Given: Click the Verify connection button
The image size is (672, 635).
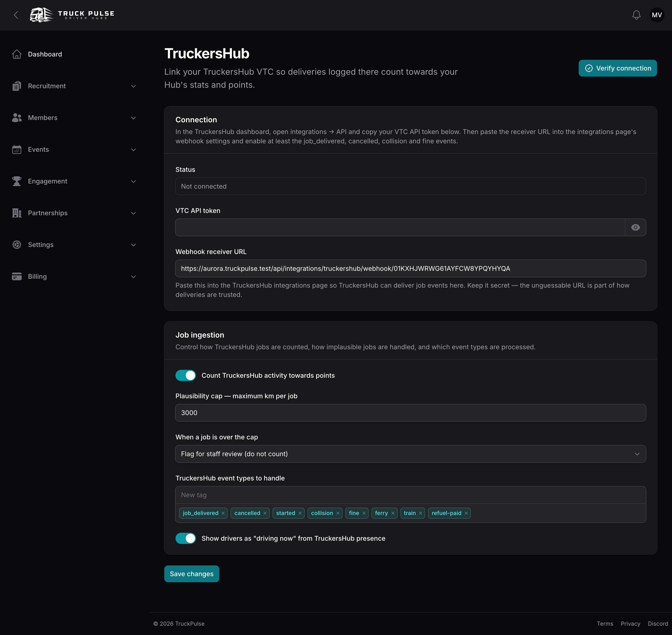Looking at the screenshot, I should (x=618, y=68).
